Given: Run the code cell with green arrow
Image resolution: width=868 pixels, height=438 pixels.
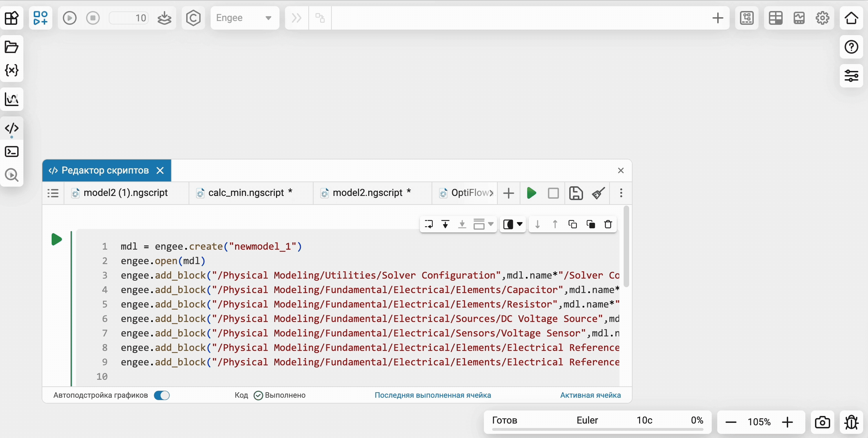Looking at the screenshot, I should click(56, 239).
